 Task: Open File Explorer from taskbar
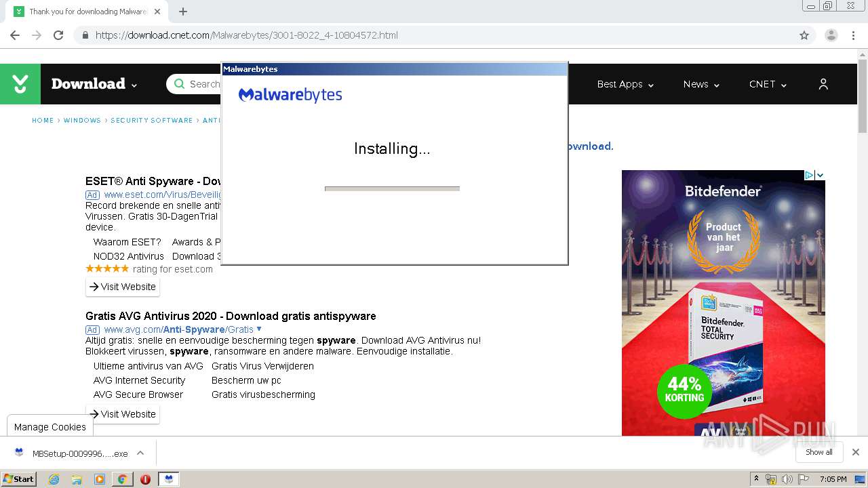click(77, 479)
